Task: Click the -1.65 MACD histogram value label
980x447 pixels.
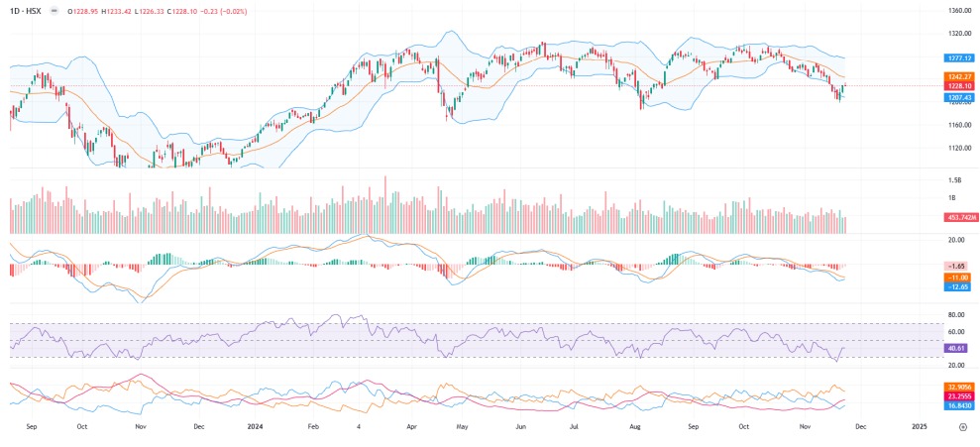Action: click(x=957, y=266)
